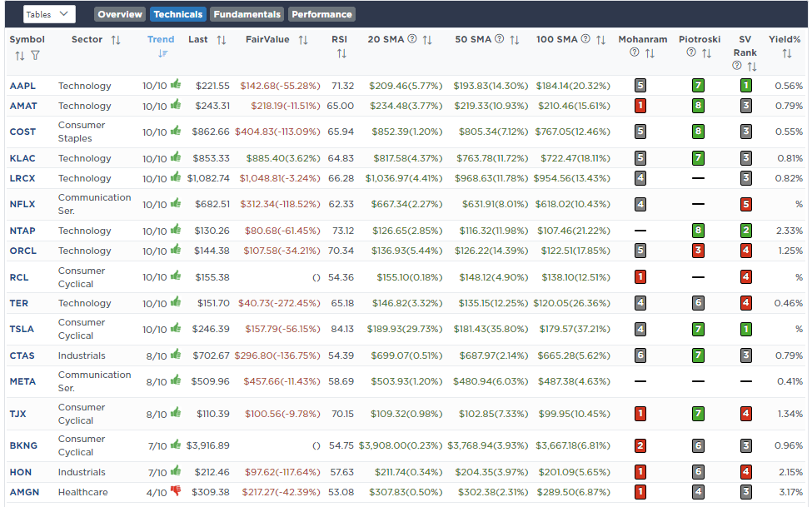812x507 pixels.
Task: Click TSLA RSI value 84.13
Action: (x=343, y=329)
